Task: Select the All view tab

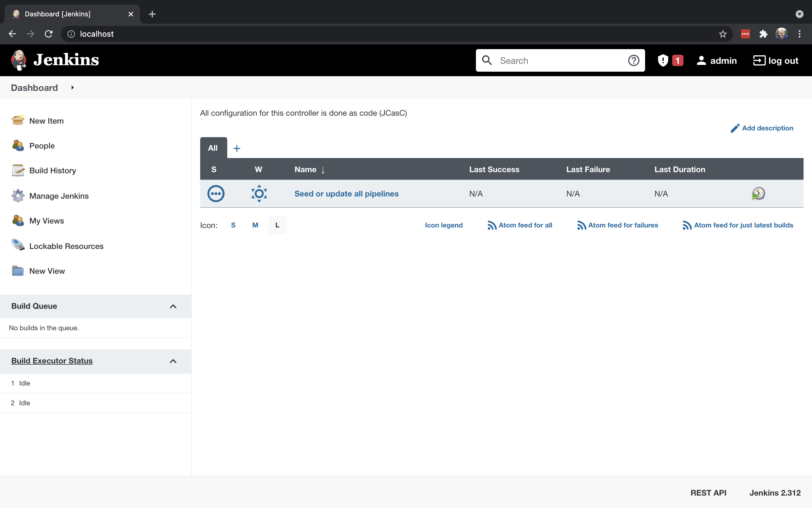Action: tap(213, 148)
